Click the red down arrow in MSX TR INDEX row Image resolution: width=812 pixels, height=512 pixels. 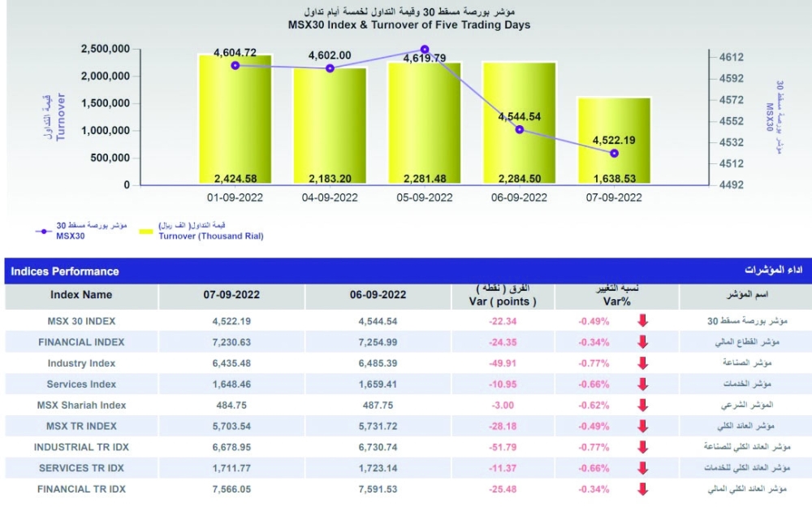643,426
